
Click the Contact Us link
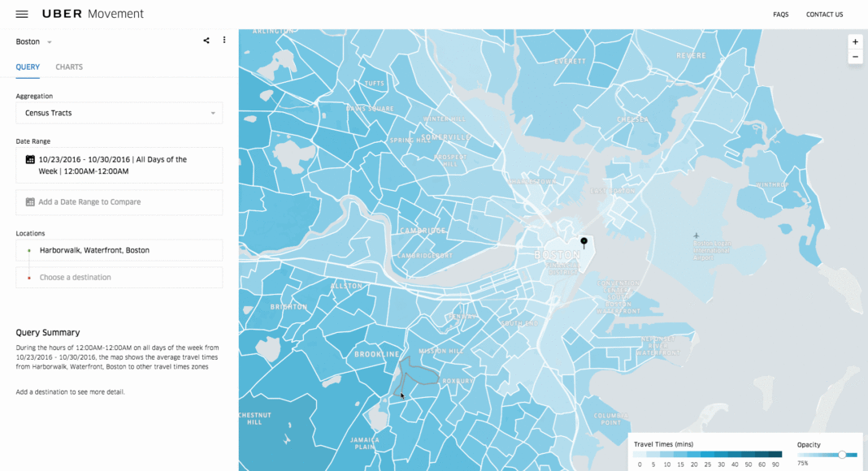pos(824,15)
